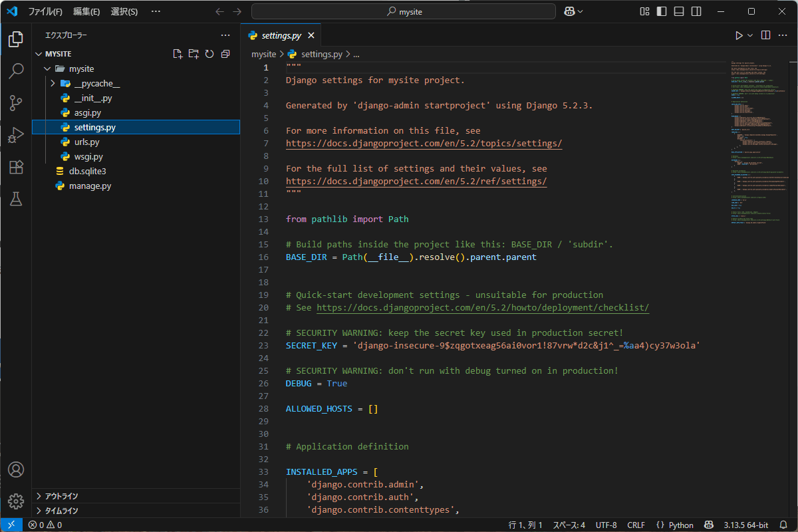Open Explorer views and more actions ellipsis

[225, 35]
